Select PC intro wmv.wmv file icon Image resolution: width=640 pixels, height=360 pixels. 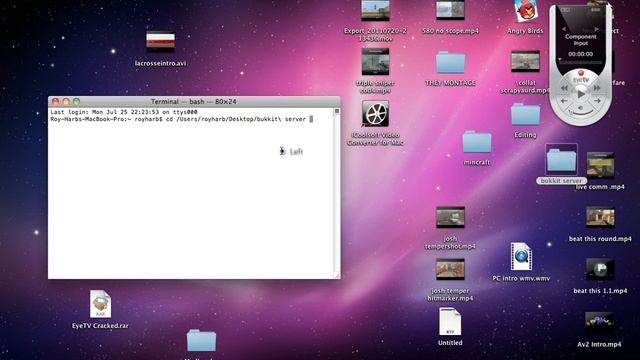click(x=521, y=256)
